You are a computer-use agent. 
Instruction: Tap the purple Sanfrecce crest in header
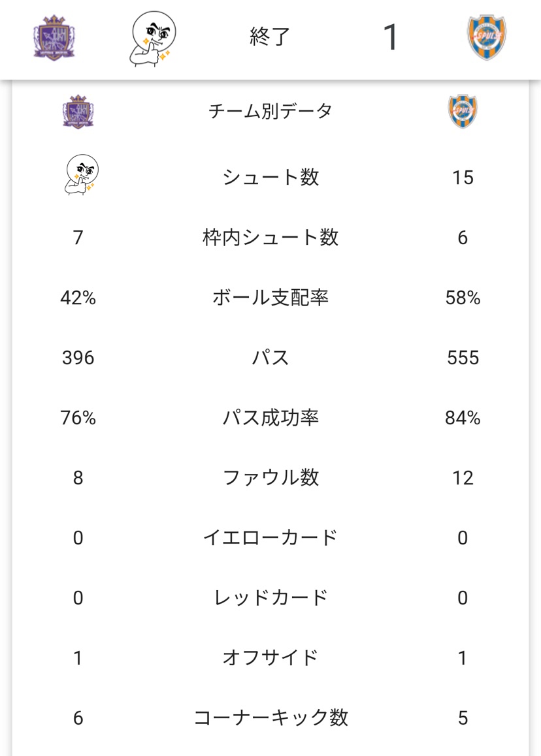(x=54, y=38)
